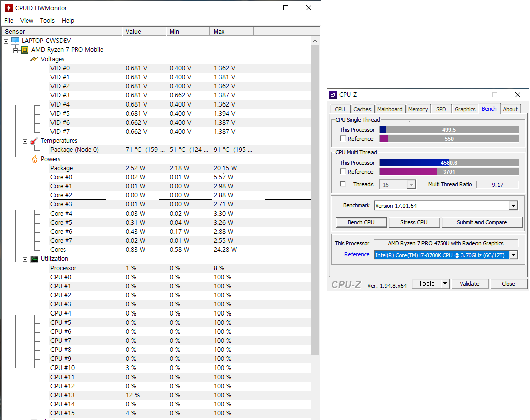Select the CPU #13 utilization row
Screen dimensions: 530x420
[x=180, y=395]
